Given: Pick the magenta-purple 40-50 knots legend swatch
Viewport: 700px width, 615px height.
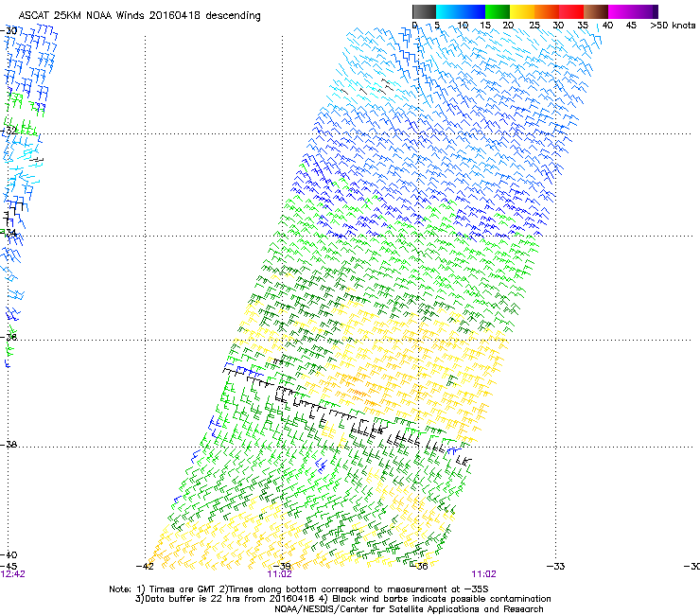Looking at the screenshot, I should tap(633, 11).
